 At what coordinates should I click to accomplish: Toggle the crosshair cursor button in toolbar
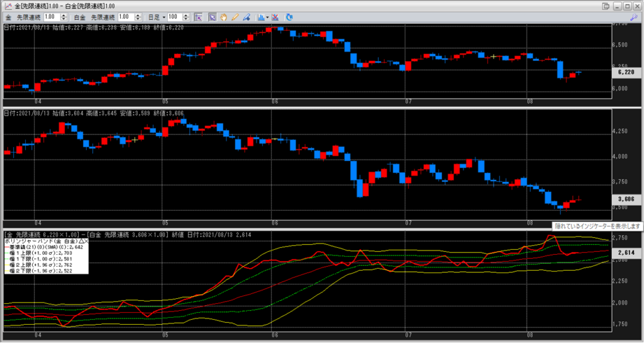click(x=197, y=16)
